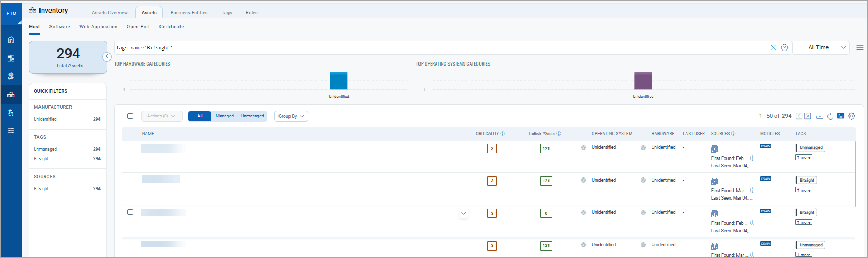Refresh the asset list
The width and height of the screenshot is (868, 258).
tap(830, 116)
